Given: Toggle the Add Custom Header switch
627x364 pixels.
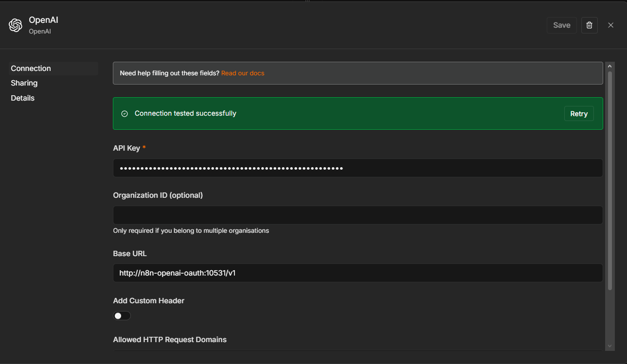Looking at the screenshot, I should pos(122,316).
